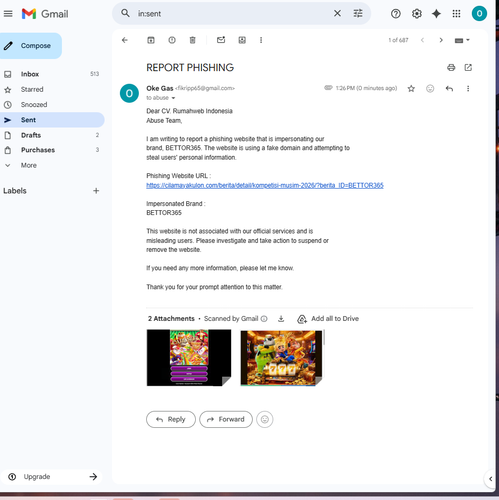Open the Sent folder
This screenshot has width=499, height=500.
[52, 120]
